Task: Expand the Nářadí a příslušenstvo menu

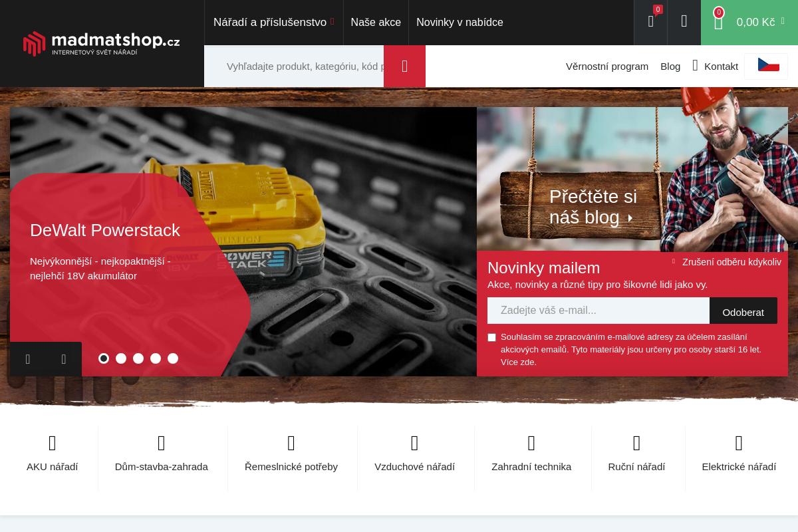Action: click(273, 23)
